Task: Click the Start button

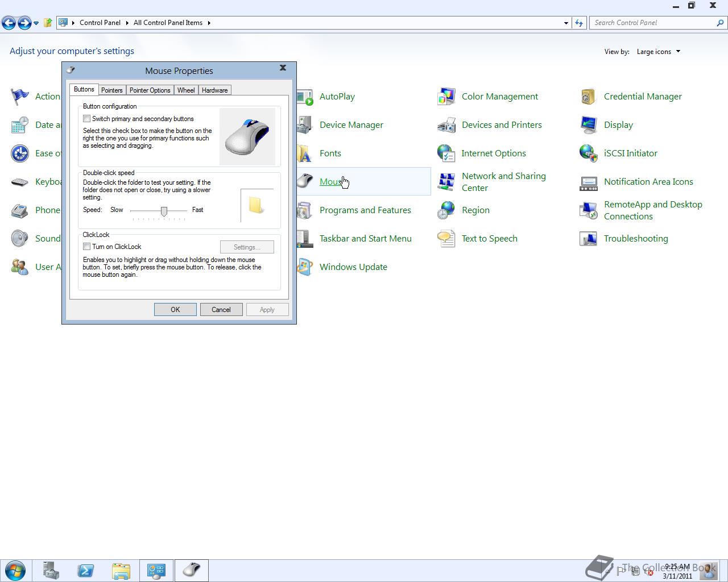Action: tap(15, 571)
